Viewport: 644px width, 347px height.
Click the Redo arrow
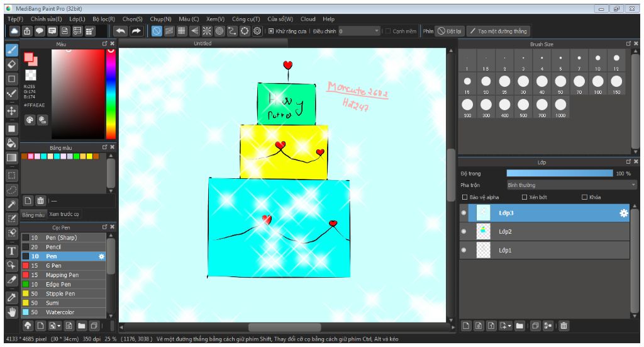(x=136, y=31)
